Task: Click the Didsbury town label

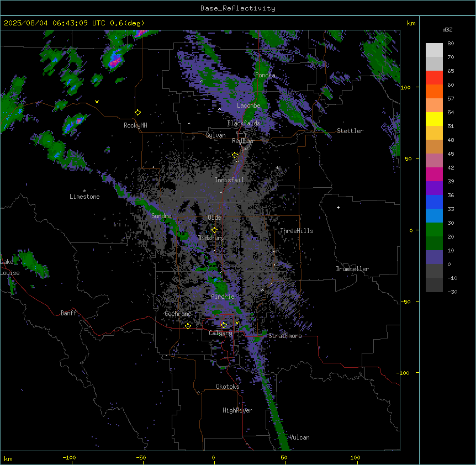Action: [x=211, y=238]
